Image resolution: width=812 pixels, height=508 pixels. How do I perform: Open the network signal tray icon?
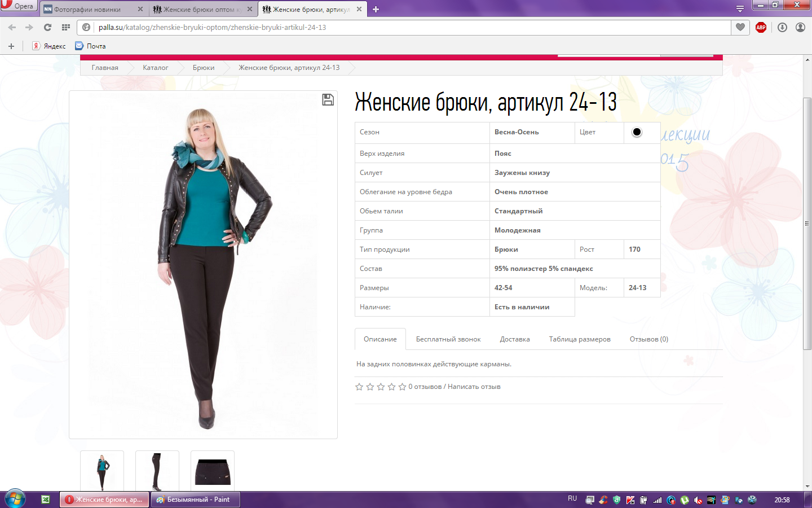pyautogui.click(x=657, y=500)
